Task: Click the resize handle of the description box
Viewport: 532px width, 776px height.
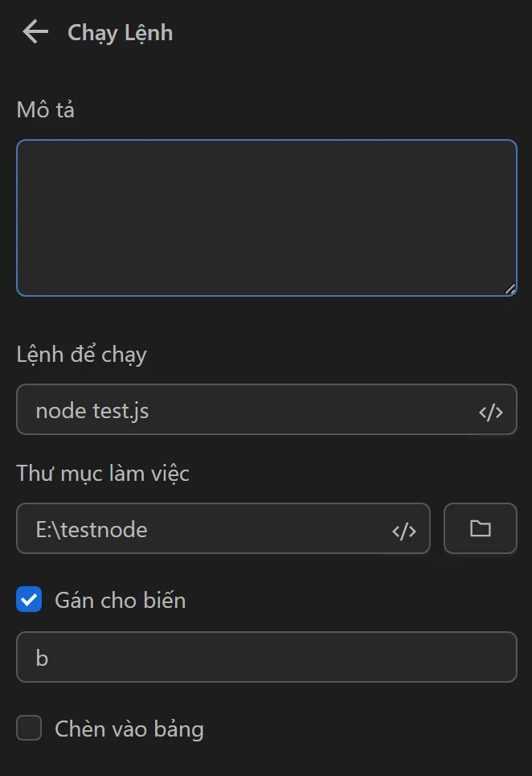Action: (x=510, y=289)
